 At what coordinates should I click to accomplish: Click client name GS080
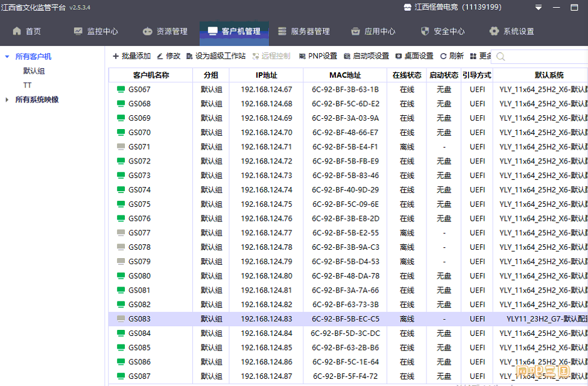point(139,276)
